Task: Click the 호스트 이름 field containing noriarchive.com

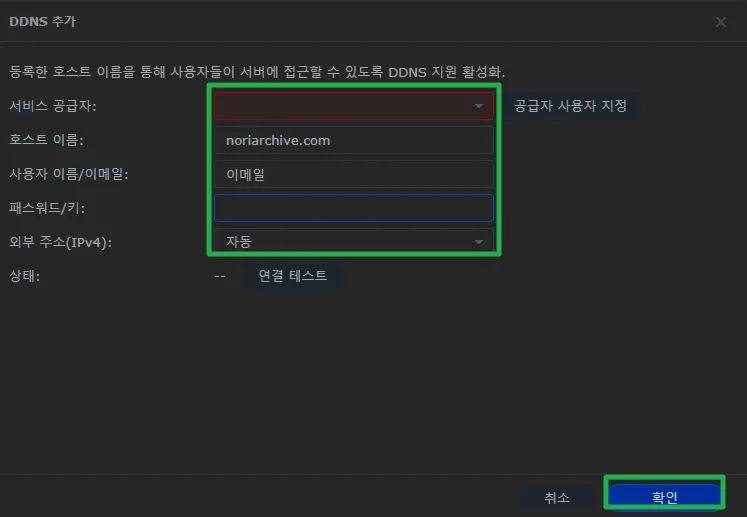Action: click(353, 140)
